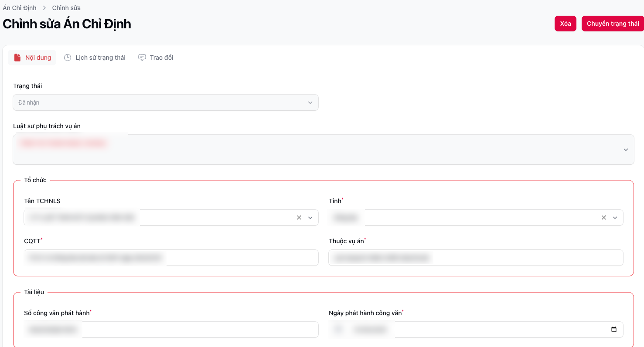Screen dimensions: 644x347
Task: Switch to the Lịch sử trạng thái tab
Action: pyautogui.click(x=100, y=58)
